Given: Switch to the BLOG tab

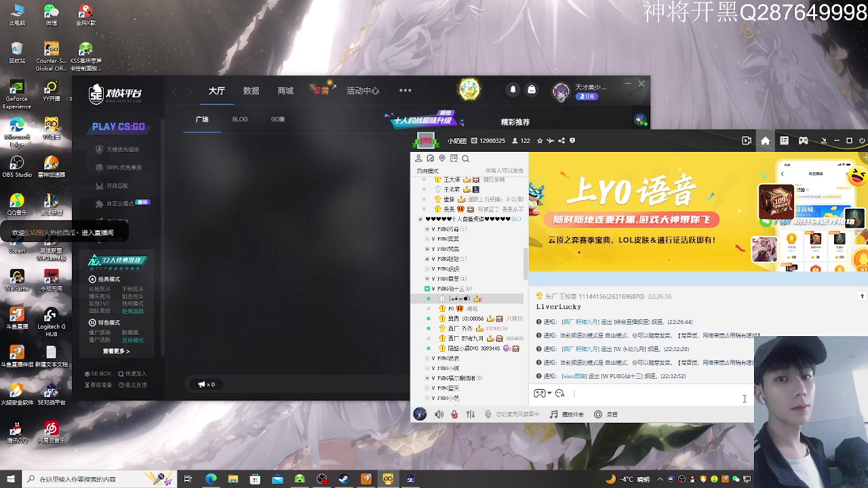Looking at the screenshot, I should point(240,119).
